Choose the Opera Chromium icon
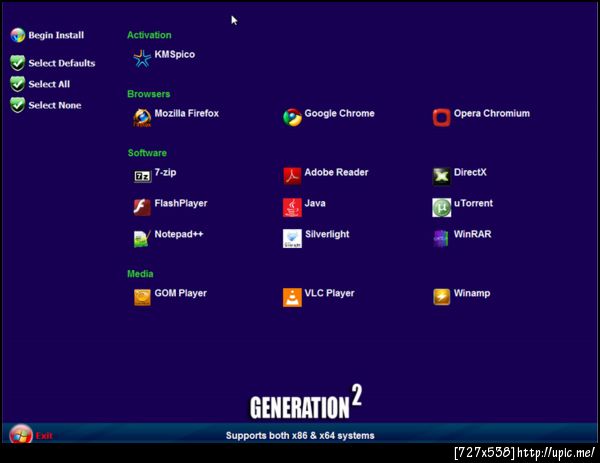The image size is (600, 463). (x=442, y=118)
